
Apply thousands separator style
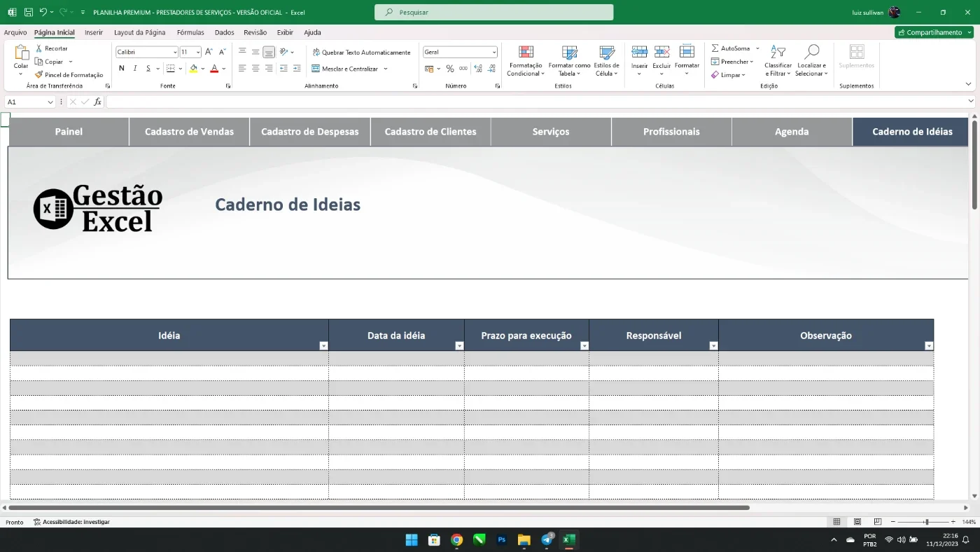tap(463, 69)
